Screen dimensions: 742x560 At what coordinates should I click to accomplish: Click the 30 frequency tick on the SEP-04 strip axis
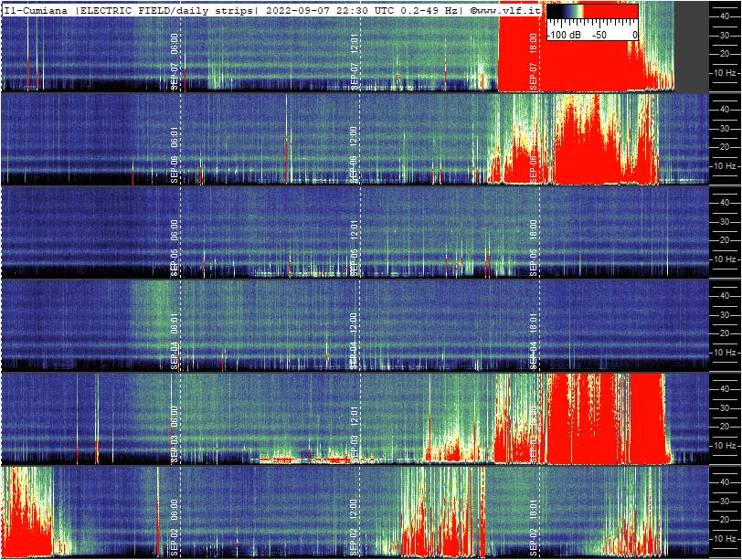725,314
